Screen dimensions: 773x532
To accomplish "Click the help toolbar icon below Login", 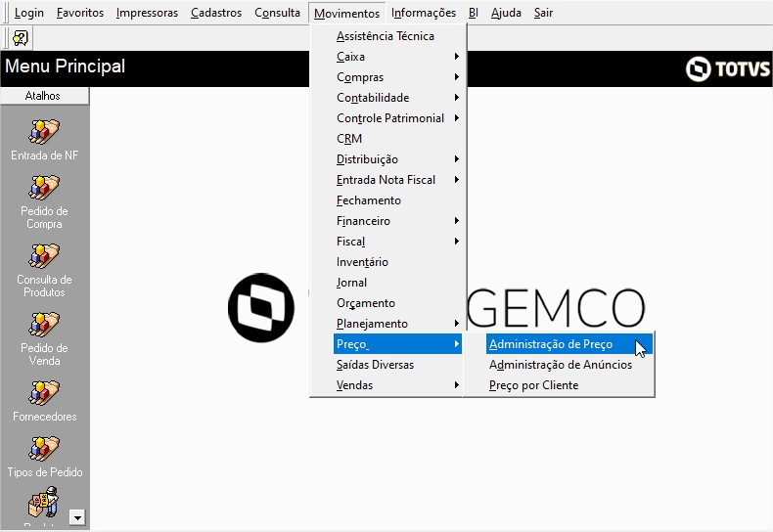I will point(21,38).
